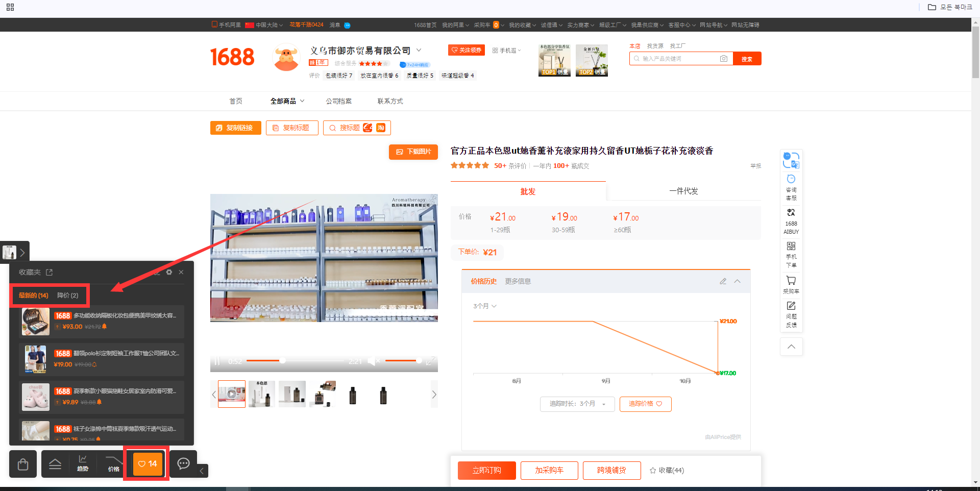Screen dimensions: 980x491
Task: Collapse the price history panel chevron
Action: [x=738, y=281]
